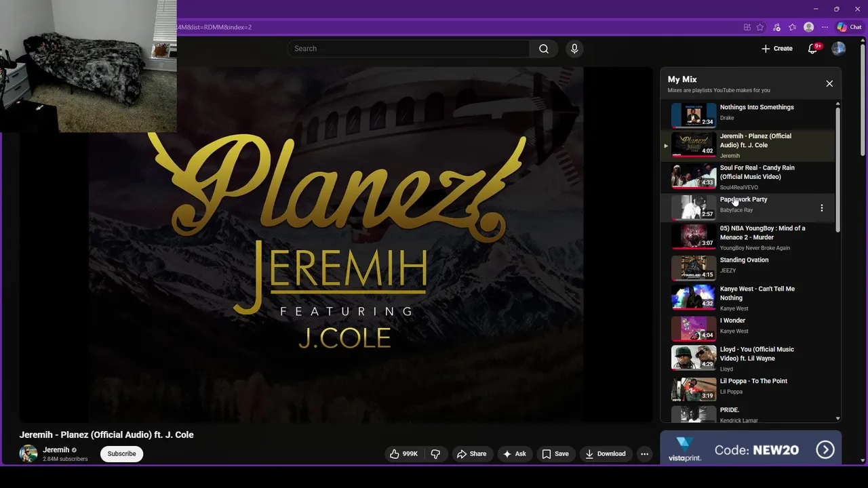Viewport: 868px width, 488px height.
Task: Share the Planez video
Action: (x=471, y=453)
